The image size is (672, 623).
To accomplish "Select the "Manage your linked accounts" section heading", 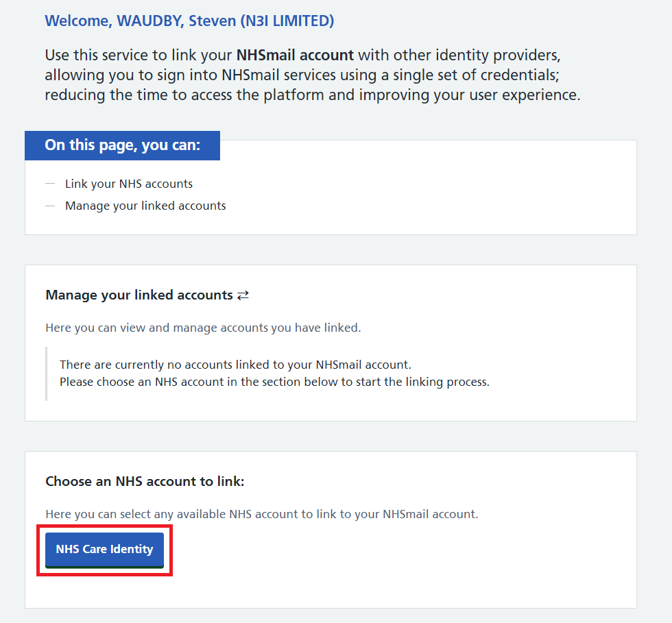I will pyautogui.click(x=139, y=295).
